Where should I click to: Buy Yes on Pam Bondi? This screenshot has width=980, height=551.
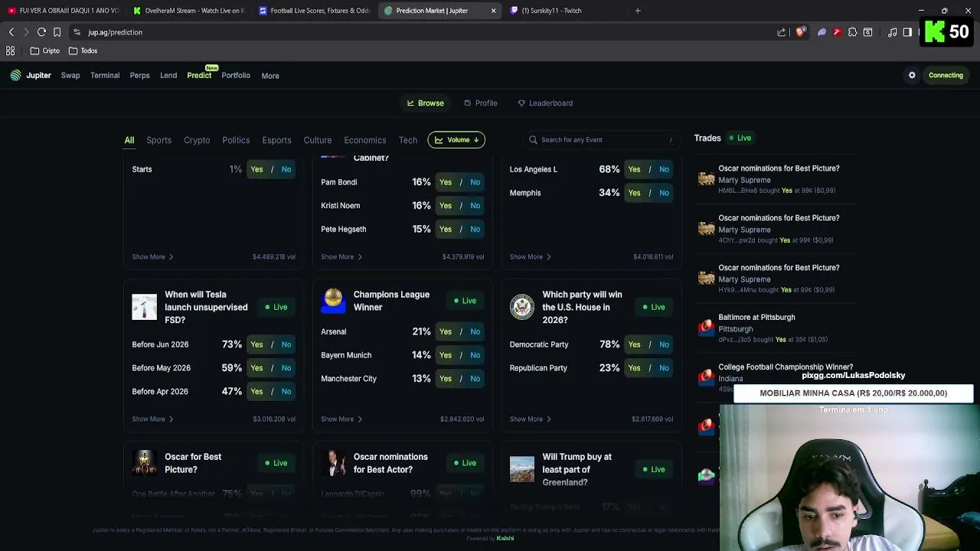tap(446, 182)
